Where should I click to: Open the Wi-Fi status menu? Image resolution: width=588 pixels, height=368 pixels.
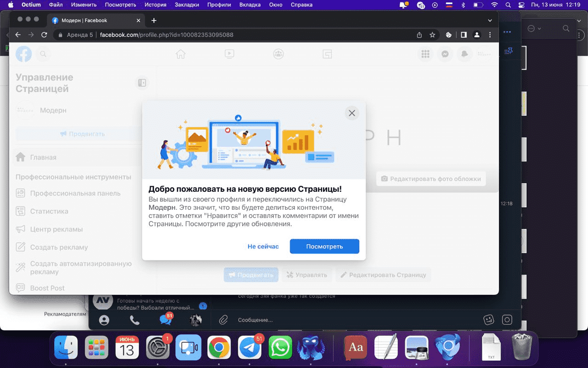coord(494,5)
